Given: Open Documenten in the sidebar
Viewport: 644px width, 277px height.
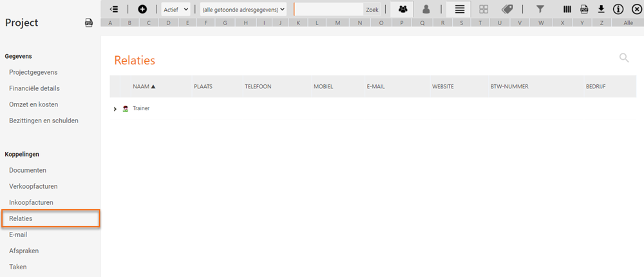Looking at the screenshot, I should pyautogui.click(x=28, y=170).
